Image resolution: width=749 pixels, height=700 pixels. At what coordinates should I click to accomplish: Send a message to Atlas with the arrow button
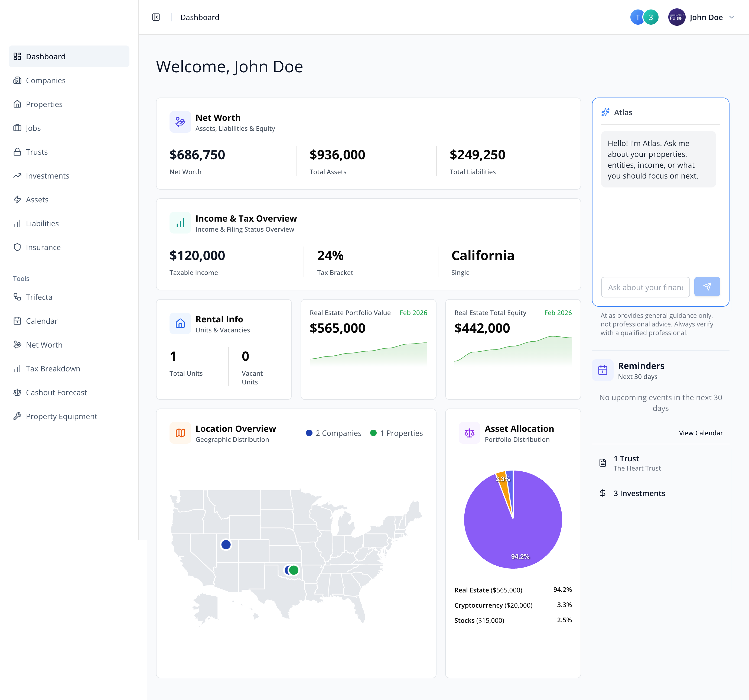tap(707, 287)
